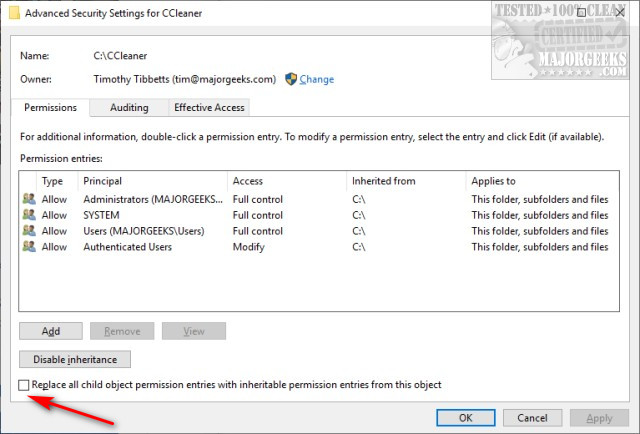The height and width of the screenshot is (434, 640).
Task: Click the SYSTEM entry user-group icon
Action: pyautogui.click(x=28, y=215)
